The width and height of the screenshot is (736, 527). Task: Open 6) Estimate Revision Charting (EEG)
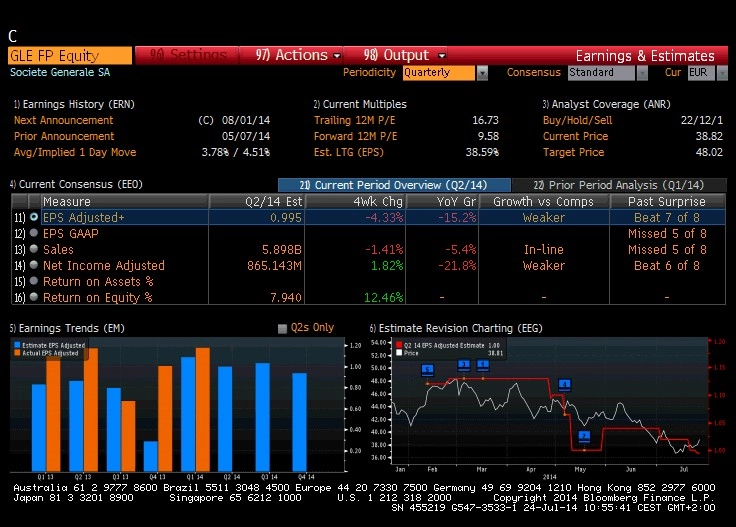tap(456, 328)
